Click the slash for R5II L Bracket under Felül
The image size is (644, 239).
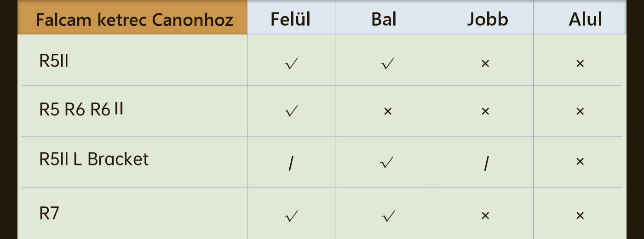[291, 164]
